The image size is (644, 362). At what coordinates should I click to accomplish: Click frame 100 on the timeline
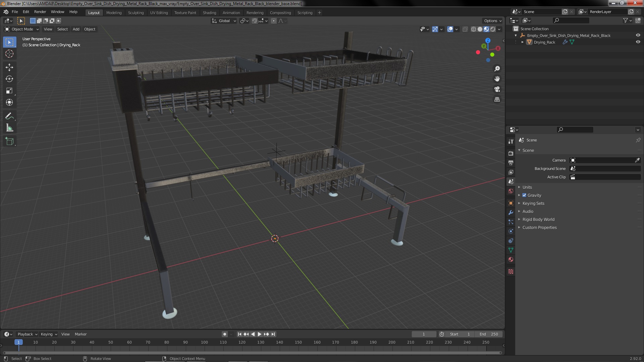click(x=204, y=343)
